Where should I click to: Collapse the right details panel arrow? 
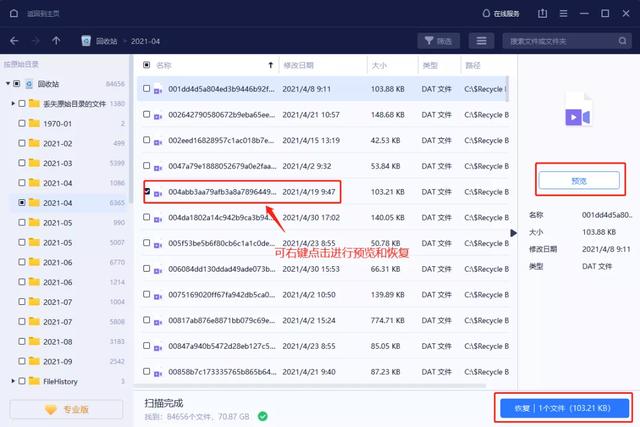tap(513, 233)
